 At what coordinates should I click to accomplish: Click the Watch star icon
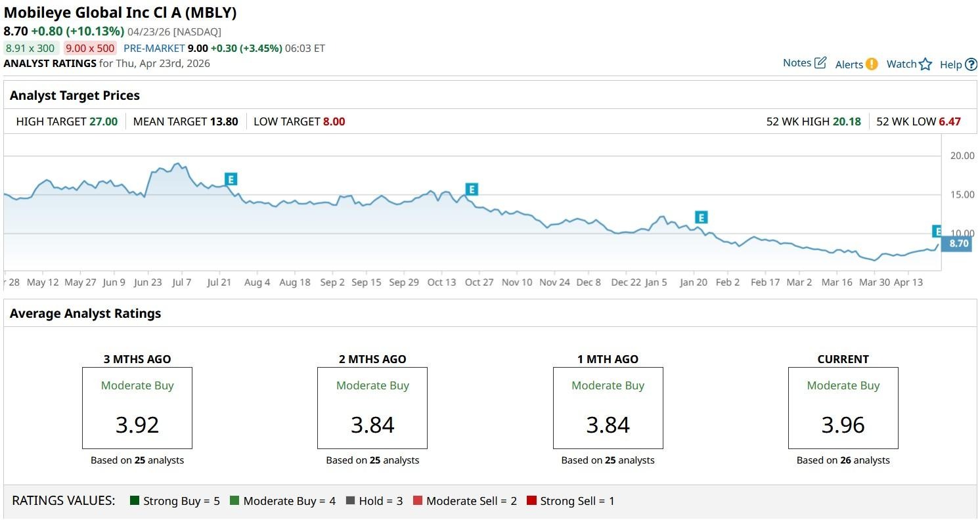point(925,64)
